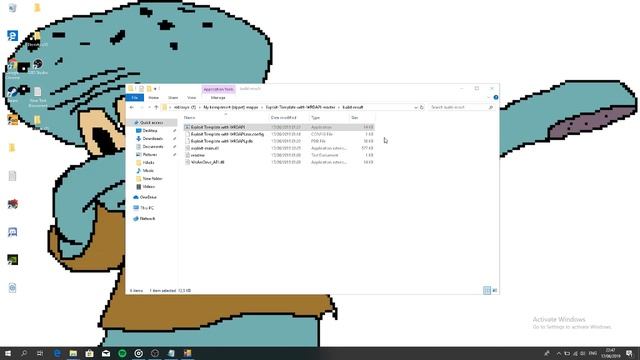Sort files by Date modified column
The image size is (640, 360).
284,118
